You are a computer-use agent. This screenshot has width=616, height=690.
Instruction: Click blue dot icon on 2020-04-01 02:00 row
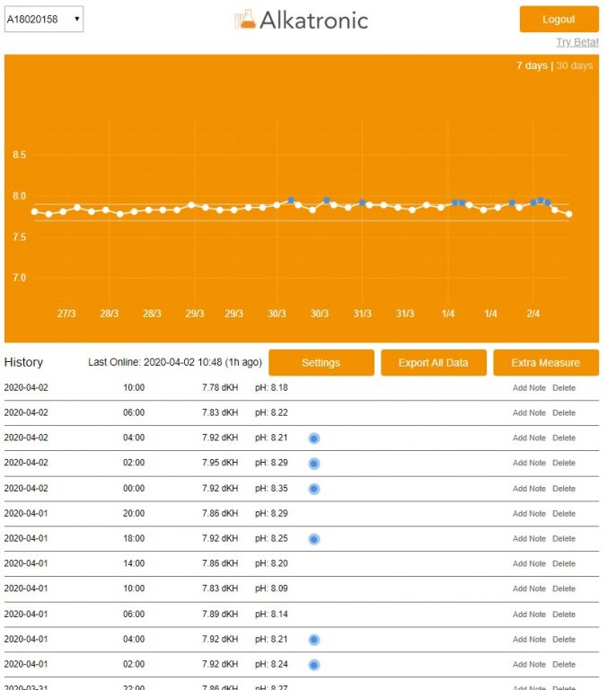tap(314, 665)
